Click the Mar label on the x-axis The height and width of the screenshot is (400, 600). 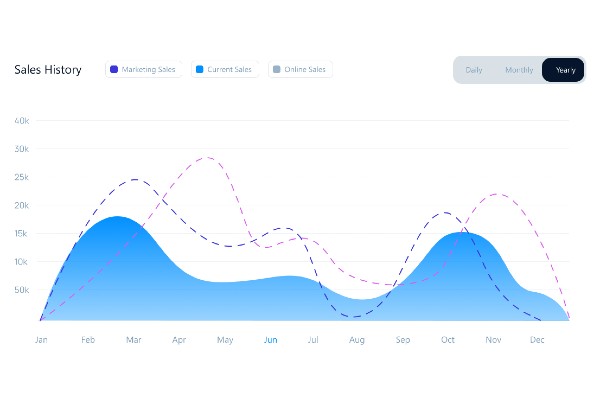point(133,340)
